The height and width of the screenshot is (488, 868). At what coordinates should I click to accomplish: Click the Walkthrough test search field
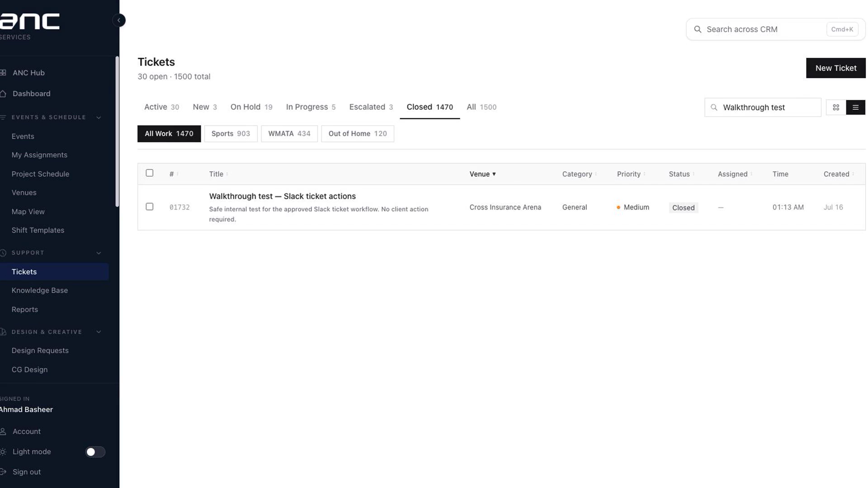coord(763,108)
